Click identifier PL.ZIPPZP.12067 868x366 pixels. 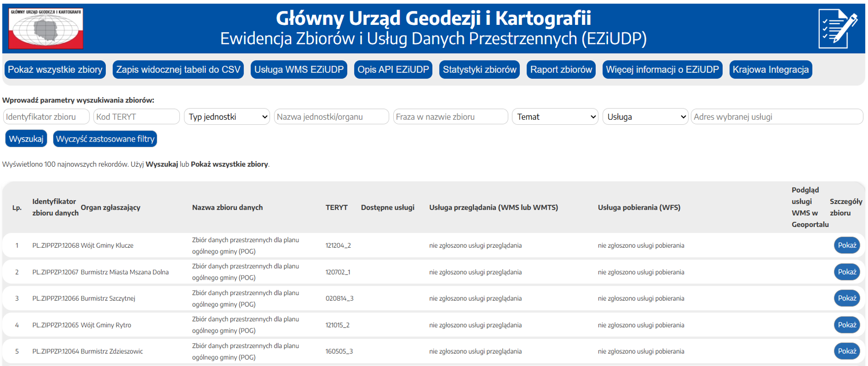[56, 272]
